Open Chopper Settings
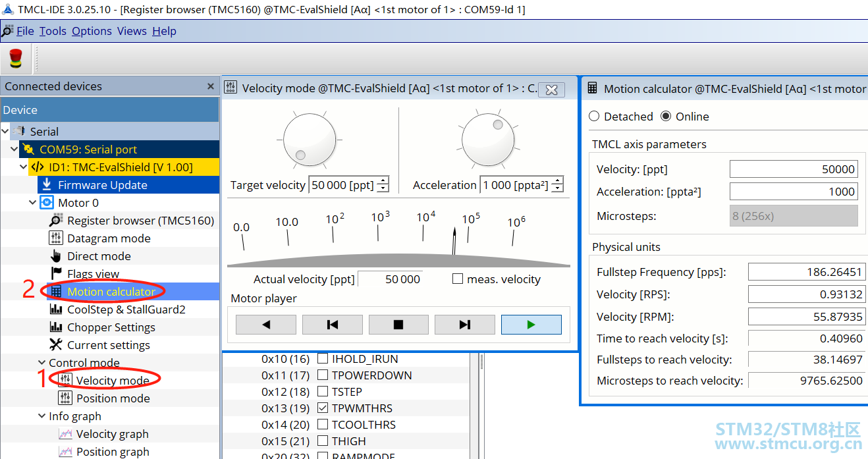The width and height of the screenshot is (868, 459). (x=111, y=327)
